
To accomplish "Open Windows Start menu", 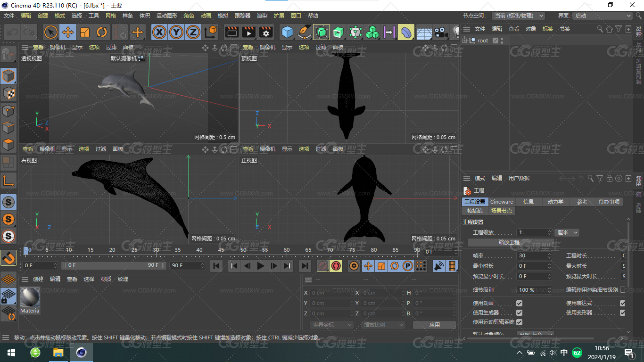I will [11, 353].
